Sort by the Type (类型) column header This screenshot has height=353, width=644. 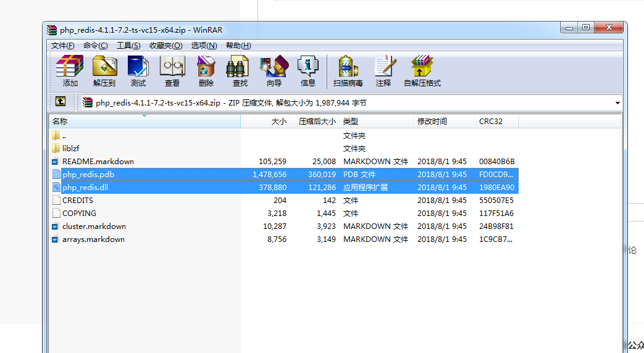coord(376,122)
